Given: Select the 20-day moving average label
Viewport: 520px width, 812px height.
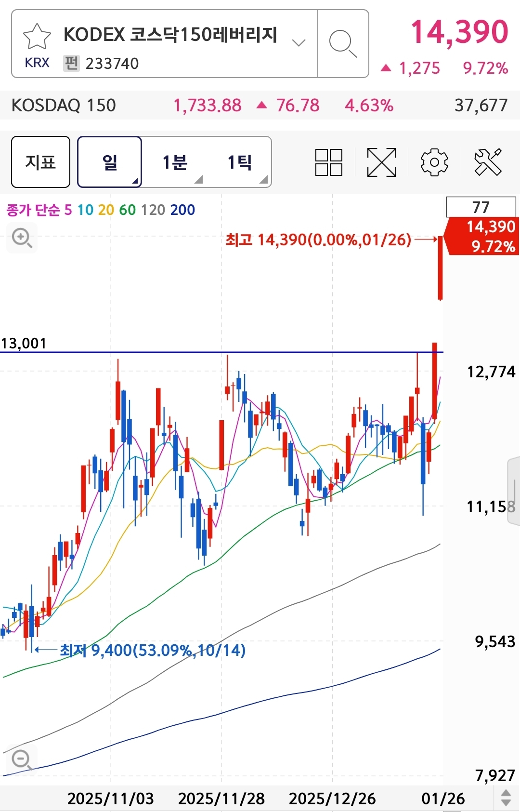Looking at the screenshot, I should [x=106, y=210].
